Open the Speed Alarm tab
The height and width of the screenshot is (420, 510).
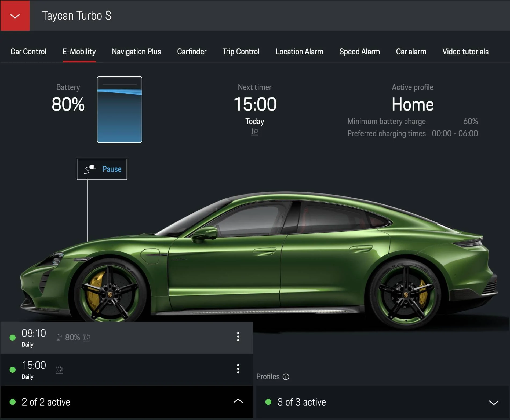click(x=360, y=52)
